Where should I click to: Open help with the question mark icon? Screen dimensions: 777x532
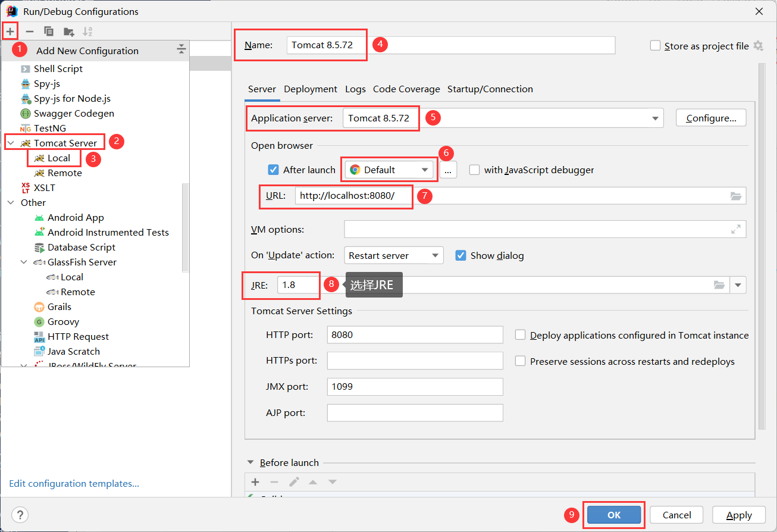tap(20, 515)
